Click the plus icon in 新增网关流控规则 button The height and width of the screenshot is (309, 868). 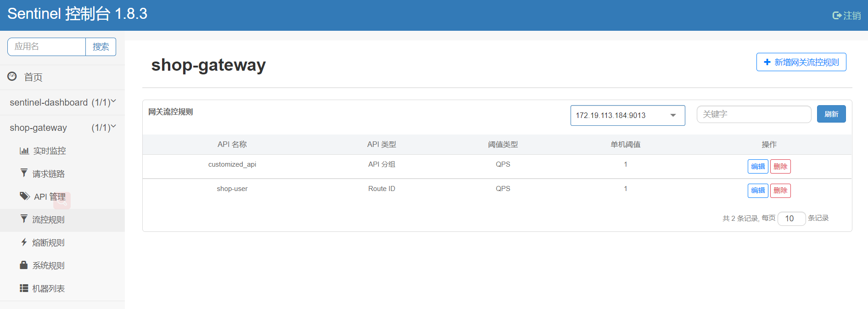[767, 62]
